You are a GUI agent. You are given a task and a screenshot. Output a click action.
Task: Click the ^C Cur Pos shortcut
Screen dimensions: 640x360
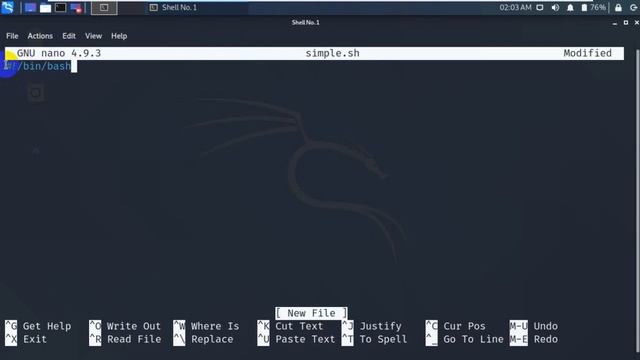[456, 326]
